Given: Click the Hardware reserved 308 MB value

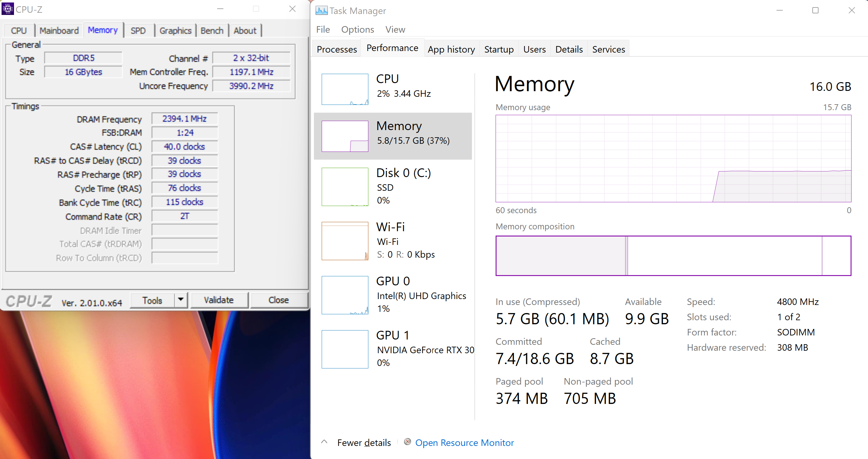Looking at the screenshot, I should [792, 348].
